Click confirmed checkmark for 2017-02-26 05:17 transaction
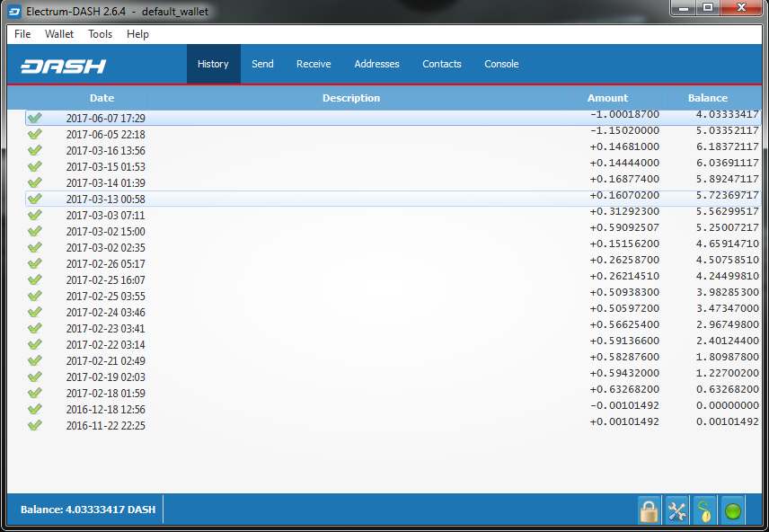The height and width of the screenshot is (532, 769). tap(35, 263)
